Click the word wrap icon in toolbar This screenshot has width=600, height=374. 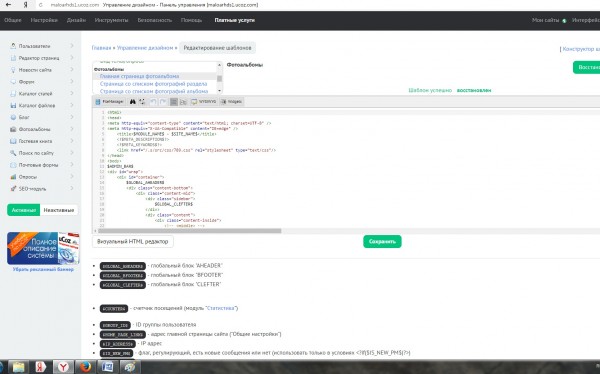click(x=183, y=102)
